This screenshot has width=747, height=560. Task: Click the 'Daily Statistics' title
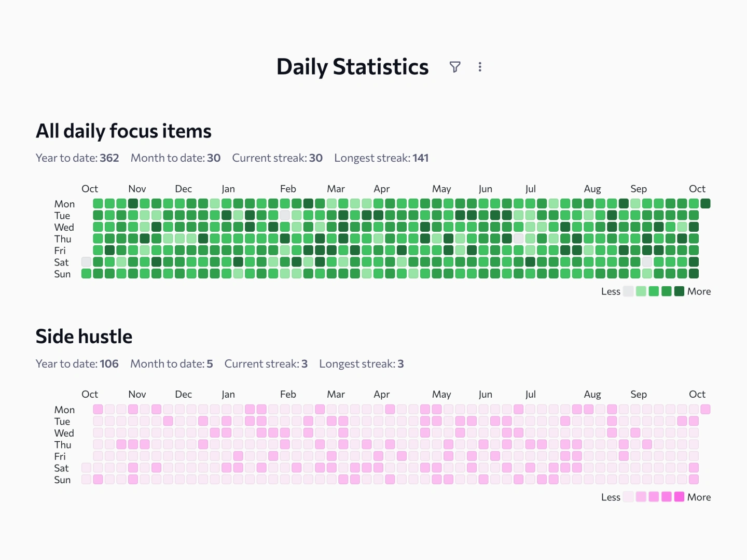coord(353,67)
